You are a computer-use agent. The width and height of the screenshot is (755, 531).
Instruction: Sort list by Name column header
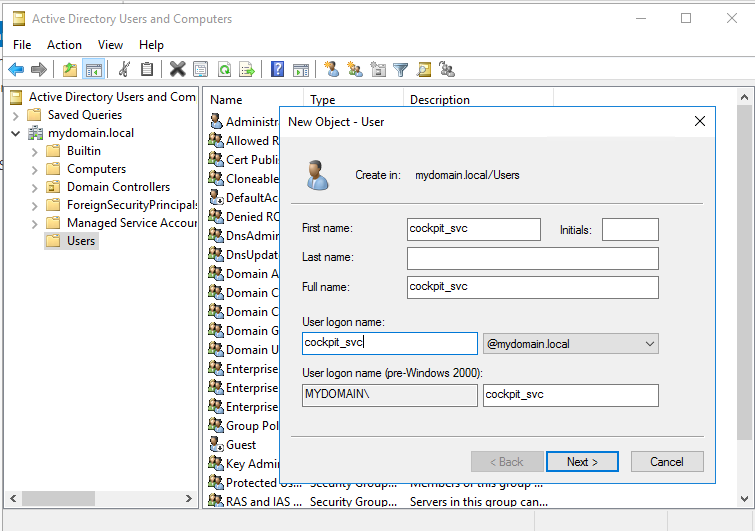pos(253,100)
